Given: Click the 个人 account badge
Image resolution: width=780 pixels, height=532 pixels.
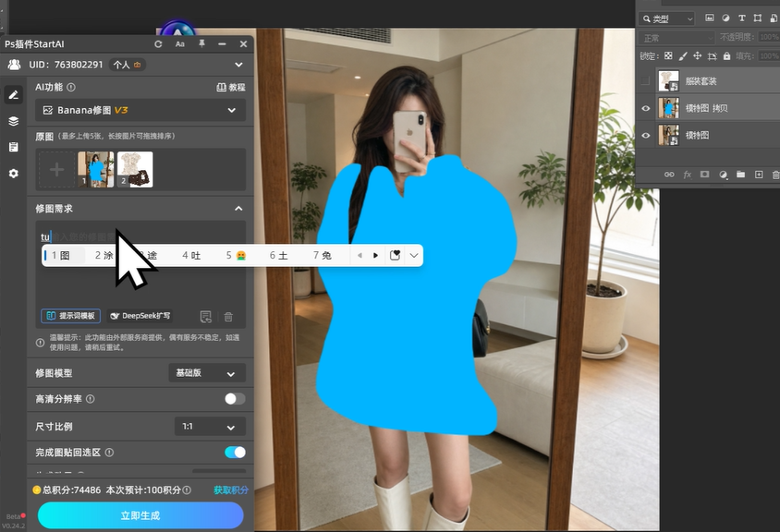Looking at the screenshot, I should 127,65.
